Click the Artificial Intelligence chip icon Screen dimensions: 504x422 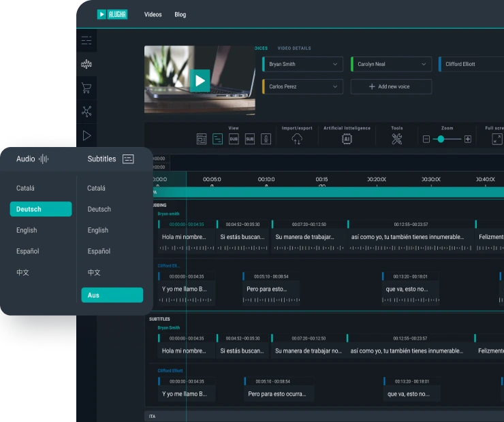pos(347,139)
